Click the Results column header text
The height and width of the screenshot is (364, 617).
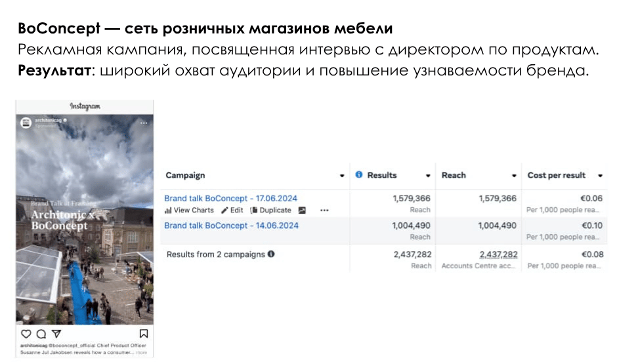click(x=382, y=175)
